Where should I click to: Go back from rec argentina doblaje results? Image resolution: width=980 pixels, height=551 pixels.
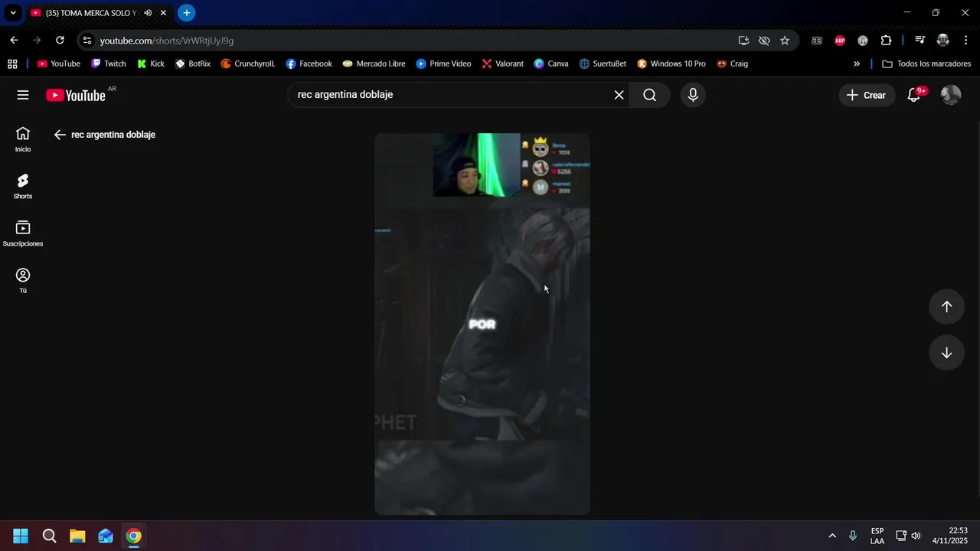60,135
